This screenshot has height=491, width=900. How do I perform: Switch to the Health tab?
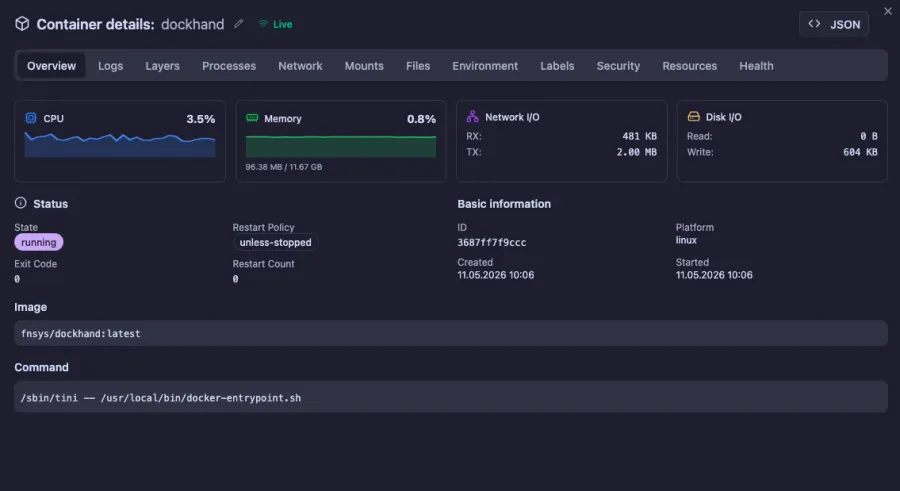click(x=756, y=65)
